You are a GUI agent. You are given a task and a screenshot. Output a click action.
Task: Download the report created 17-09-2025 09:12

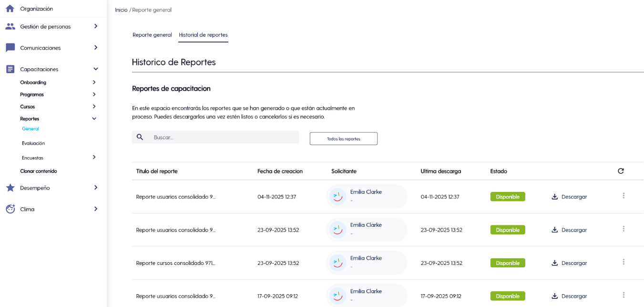coord(569,296)
